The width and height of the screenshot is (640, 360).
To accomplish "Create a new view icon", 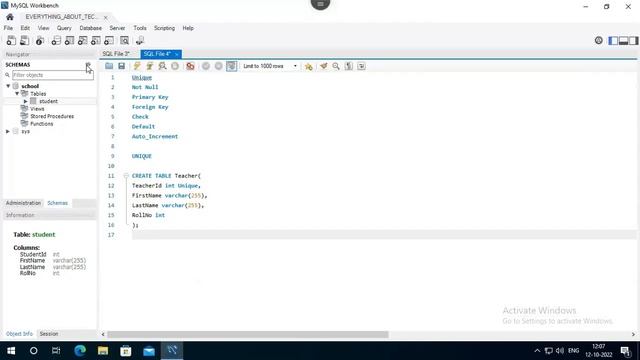I will [82, 40].
